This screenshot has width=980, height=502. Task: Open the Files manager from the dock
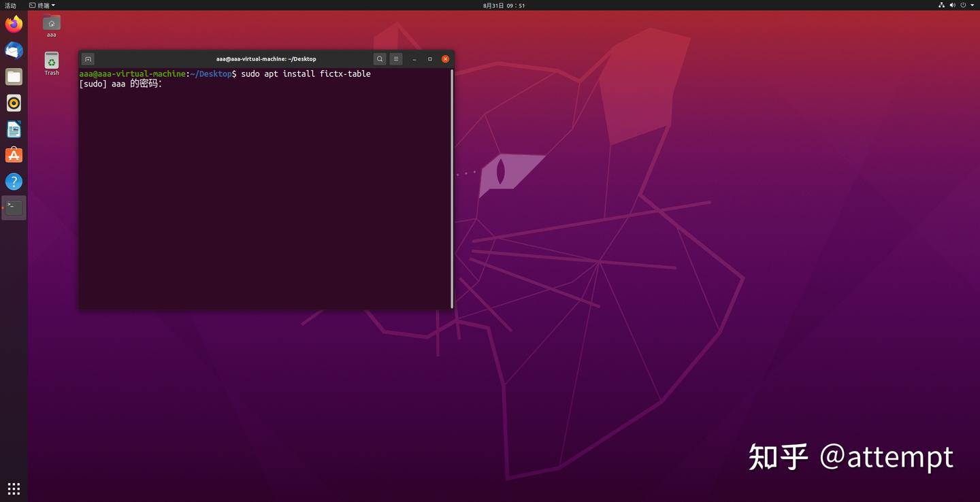click(x=13, y=76)
